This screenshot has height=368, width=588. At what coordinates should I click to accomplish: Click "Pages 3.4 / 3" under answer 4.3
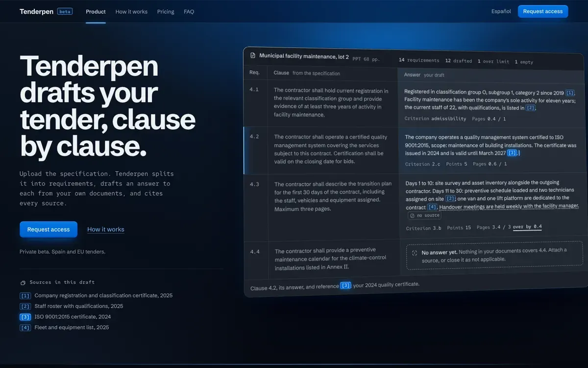pyautogui.click(x=494, y=227)
